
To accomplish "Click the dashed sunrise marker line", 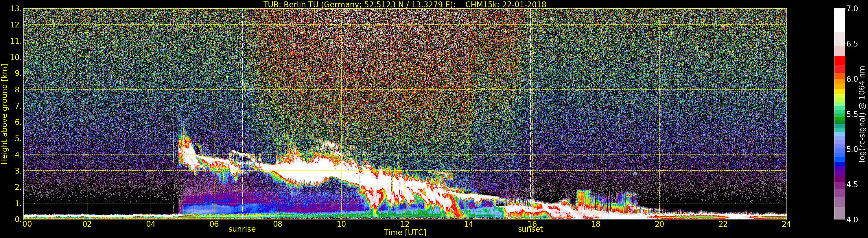I will coord(242,114).
